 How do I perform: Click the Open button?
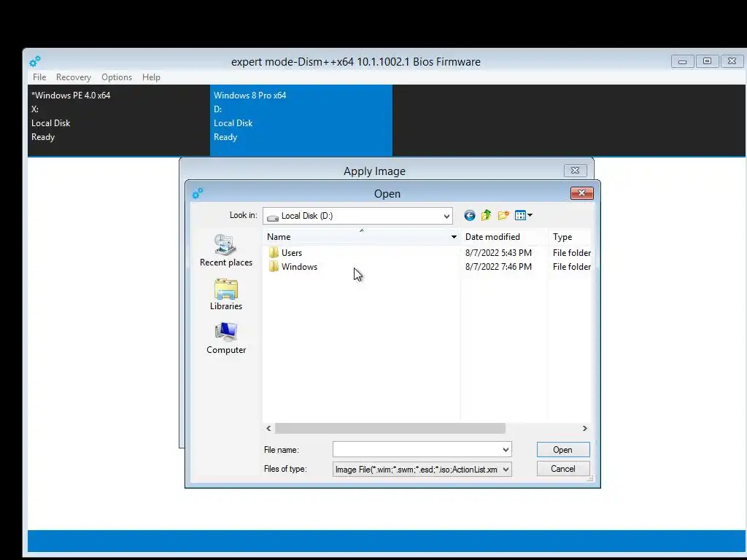(x=563, y=449)
